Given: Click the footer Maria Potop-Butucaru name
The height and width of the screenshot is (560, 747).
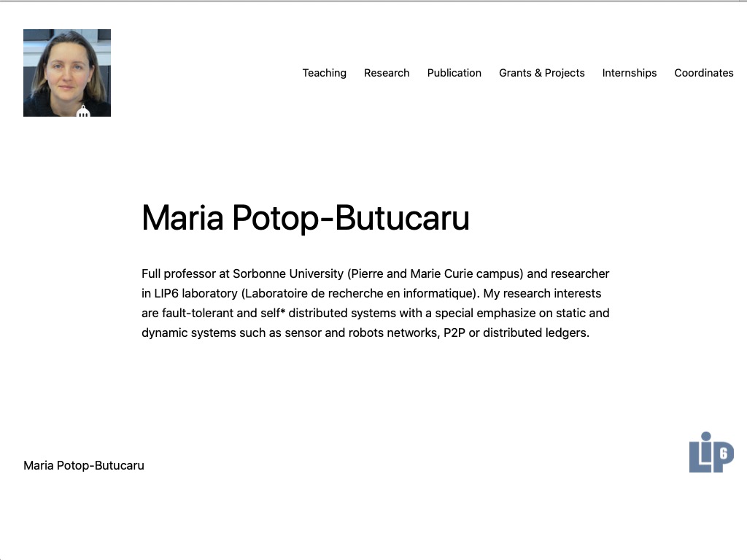Looking at the screenshot, I should click(x=84, y=465).
